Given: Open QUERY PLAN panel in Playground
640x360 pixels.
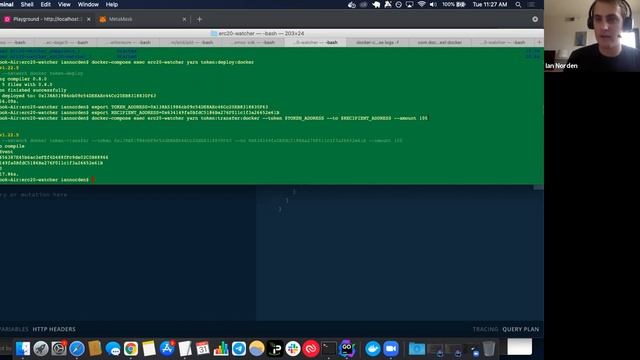Looking at the screenshot, I should pos(520,329).
